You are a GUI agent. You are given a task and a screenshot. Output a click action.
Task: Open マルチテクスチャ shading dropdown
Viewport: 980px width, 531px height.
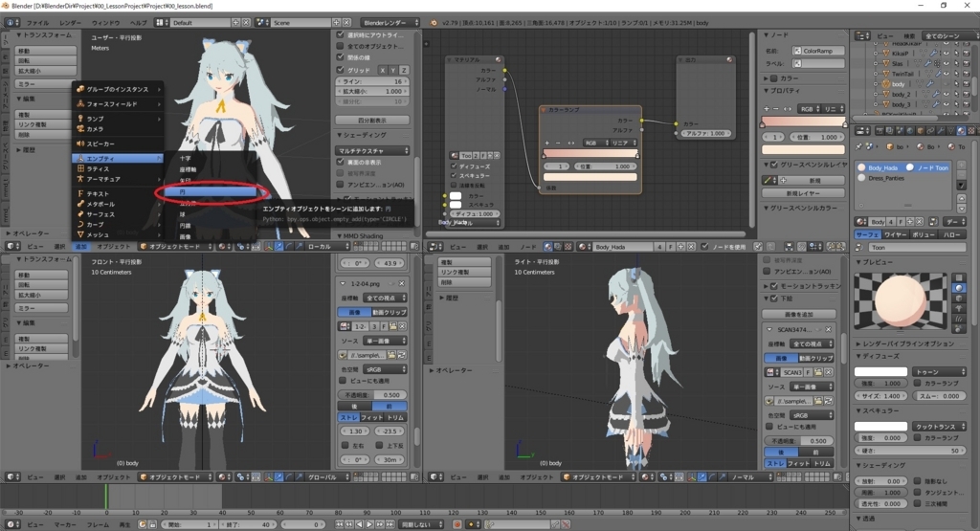pyautogui.click(x=373, y=150)
